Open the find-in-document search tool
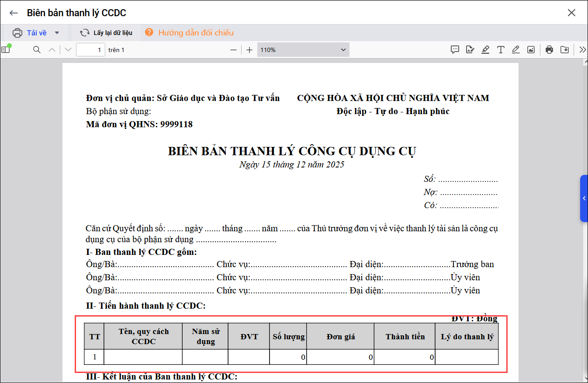The width and height of the screenshot is (588, 383). click(37, 50)
